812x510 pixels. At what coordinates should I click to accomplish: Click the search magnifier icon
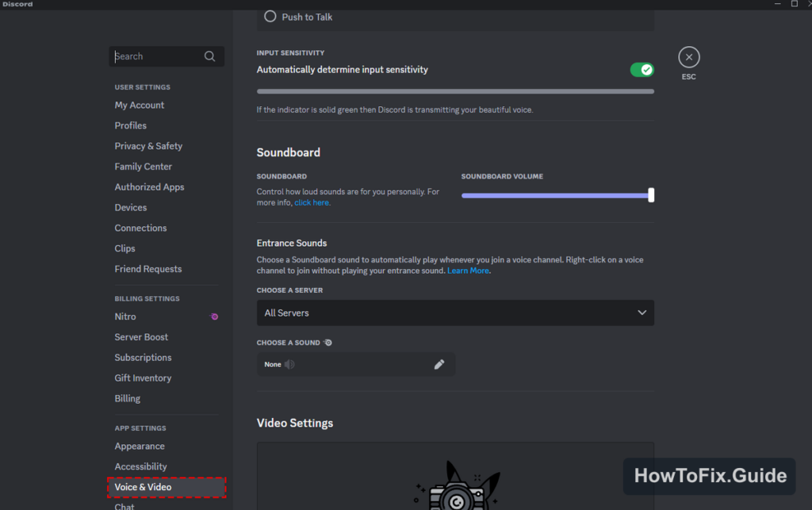pyautogui.click(x=209, y=56)
